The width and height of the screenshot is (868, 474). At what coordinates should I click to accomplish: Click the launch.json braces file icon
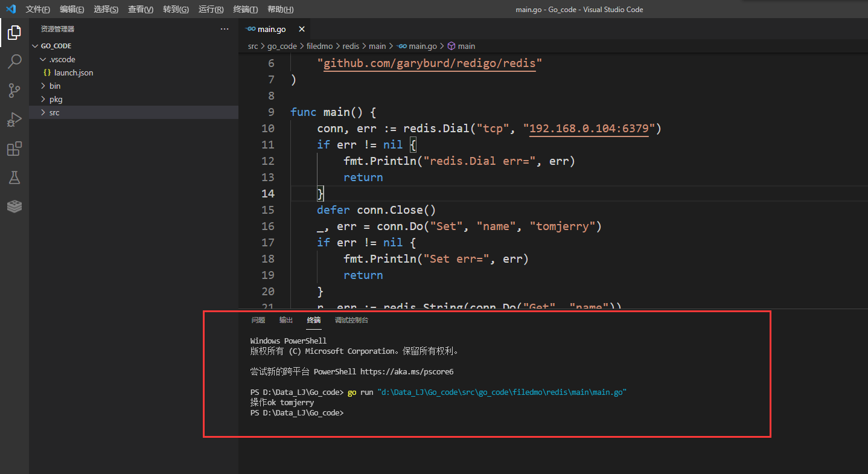(x=47, y=72)
